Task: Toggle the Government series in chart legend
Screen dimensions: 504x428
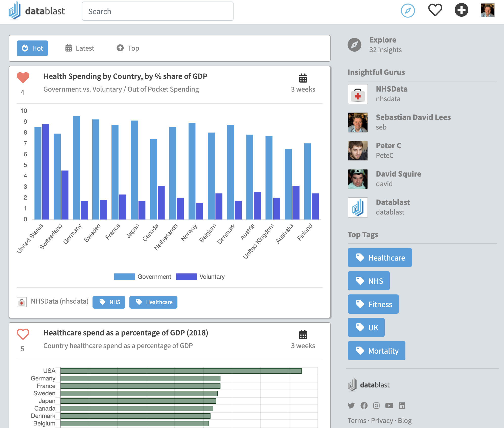Action: pyautogui.click(x=143, y=277)
